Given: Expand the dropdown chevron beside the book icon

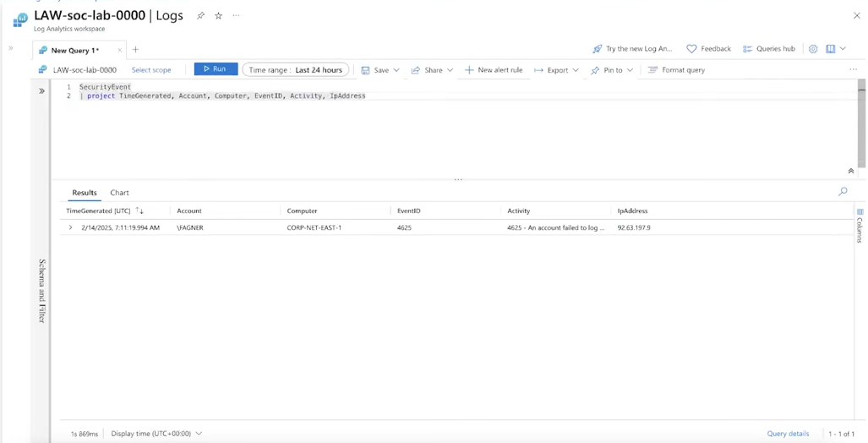Looking at the screenshot, I should point(843,49).
